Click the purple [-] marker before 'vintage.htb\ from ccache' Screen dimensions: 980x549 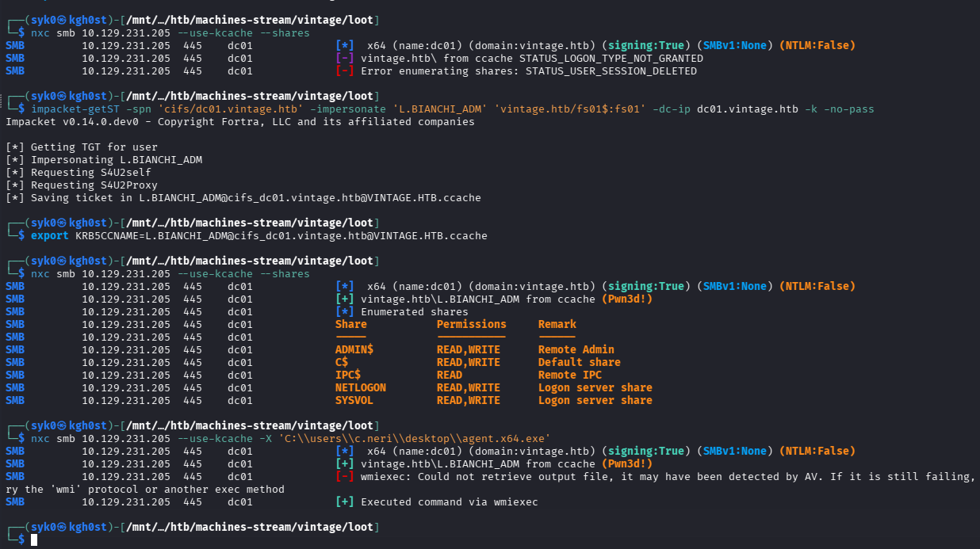point(345,59)
